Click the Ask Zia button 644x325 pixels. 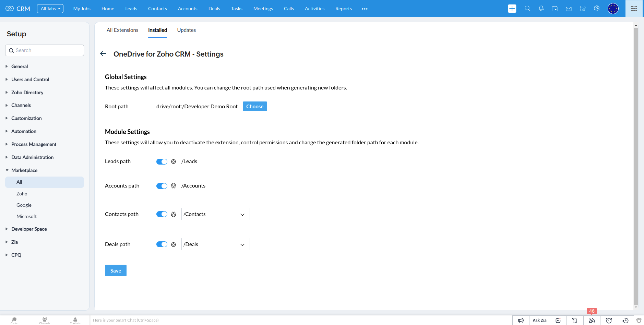point(539,321)
